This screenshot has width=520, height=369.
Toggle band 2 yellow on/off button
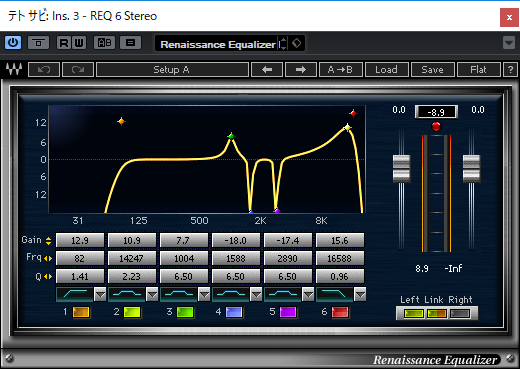132,312
